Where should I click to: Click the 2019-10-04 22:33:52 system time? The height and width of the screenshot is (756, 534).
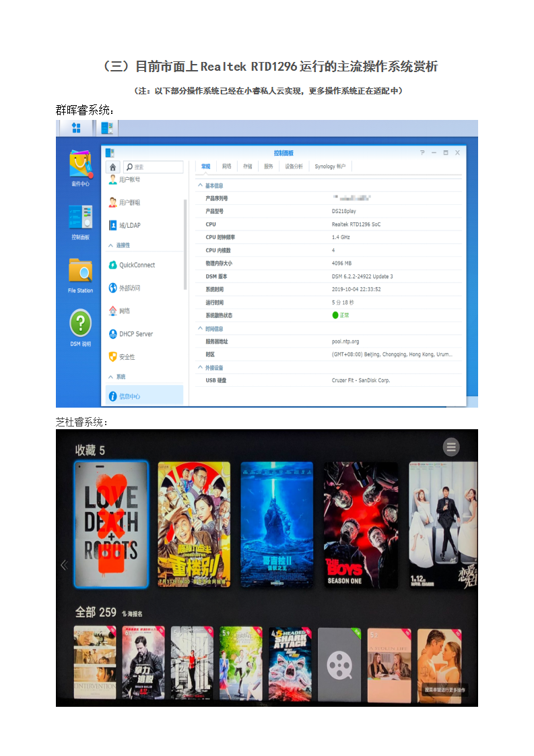[x=356, y=289]
